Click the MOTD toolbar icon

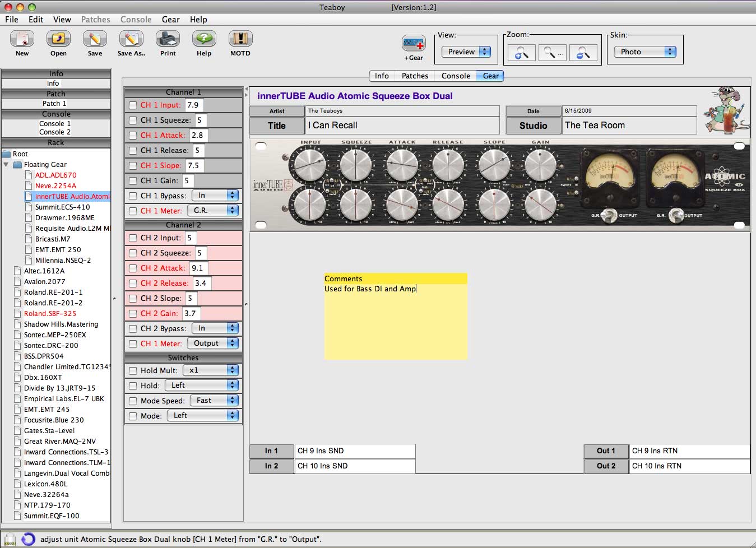pyautogui.click(x=240, y=39)
